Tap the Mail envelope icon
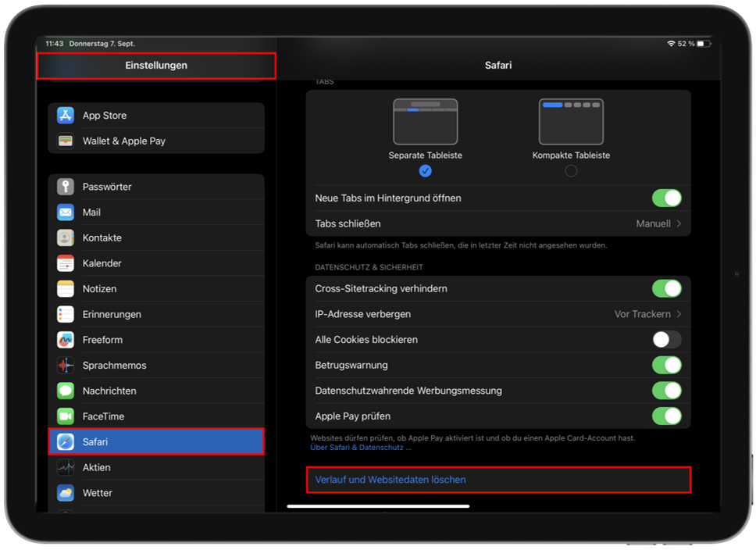 pyautogui.click(x=66, y=212)
